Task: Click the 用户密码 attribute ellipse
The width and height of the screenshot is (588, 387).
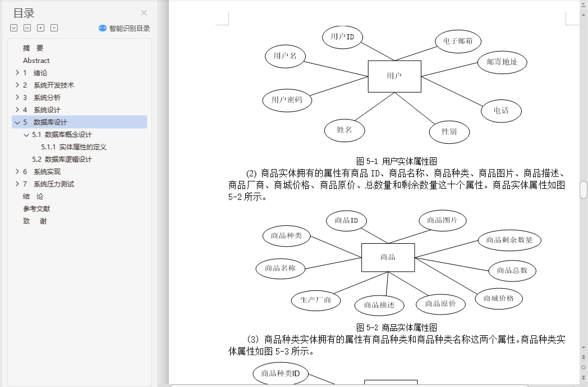Action: pyautogui.click(x=287, y=100)
